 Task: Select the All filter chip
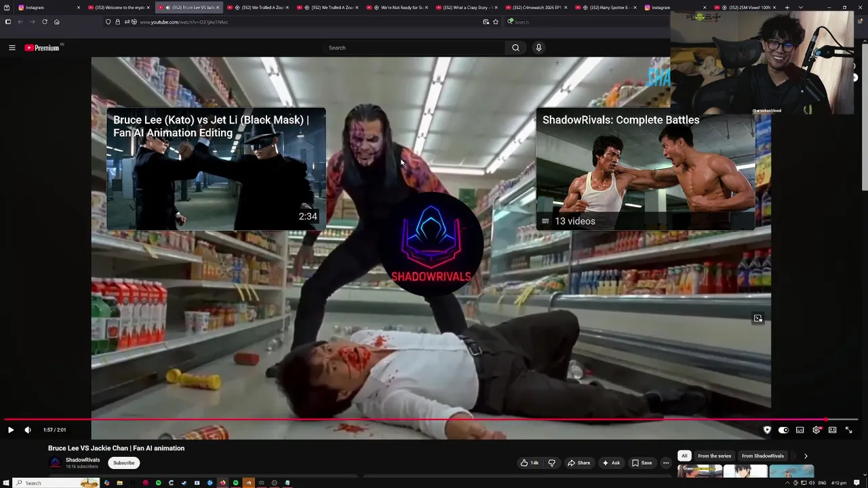pyautogui.click(x=684, y=456)
